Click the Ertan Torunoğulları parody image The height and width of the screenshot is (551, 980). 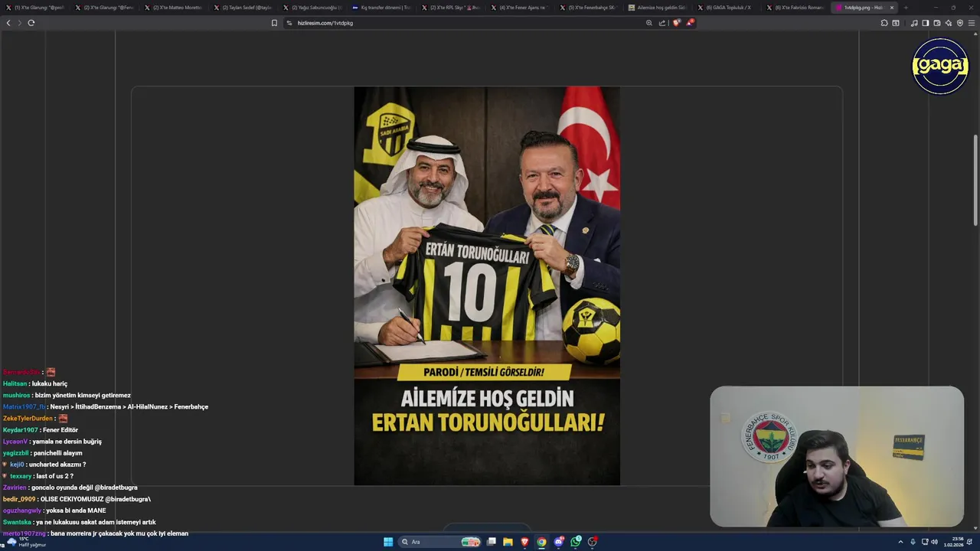(487, 285)
